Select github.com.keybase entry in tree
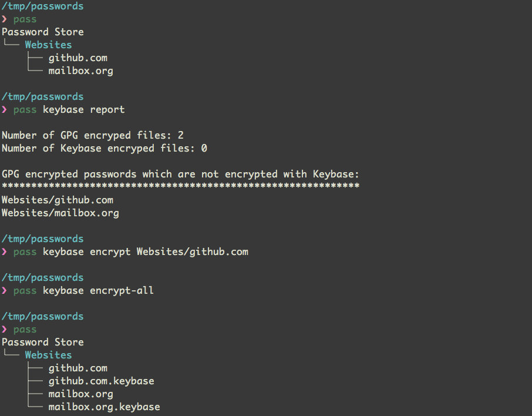Image resolution: width=532 pixels, height=416 pixels. point(101,381)
